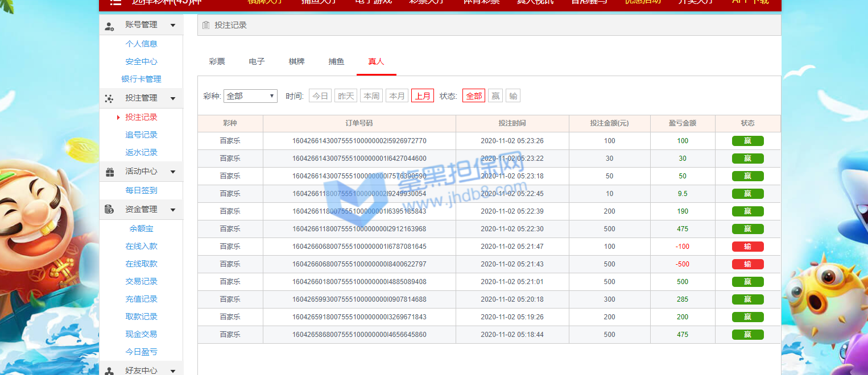This screenshot has width=868, height=375.
Task: Collapse the 账号管理 section arrow
Action: coord(173,25)
